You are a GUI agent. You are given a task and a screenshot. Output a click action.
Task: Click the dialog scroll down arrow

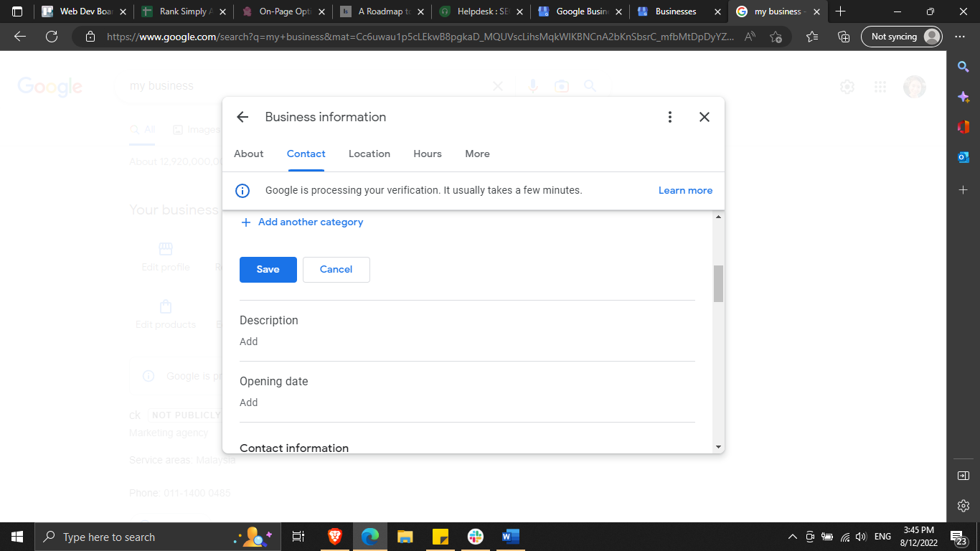tap(718, 447)
